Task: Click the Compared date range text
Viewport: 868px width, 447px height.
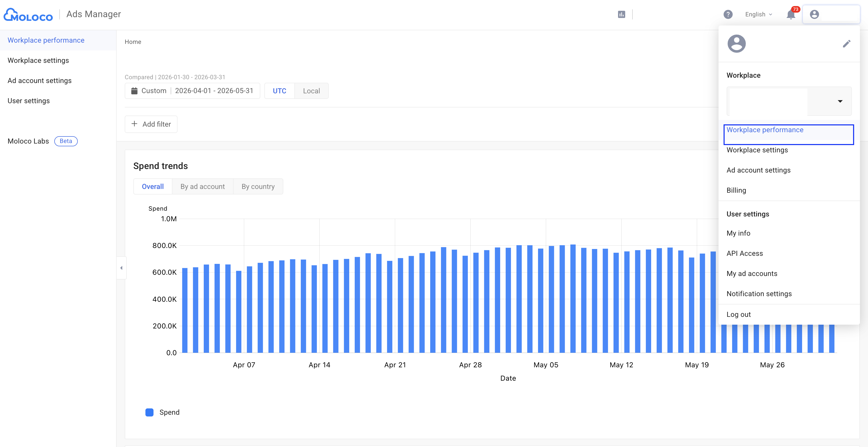Action: pos(175,77)
